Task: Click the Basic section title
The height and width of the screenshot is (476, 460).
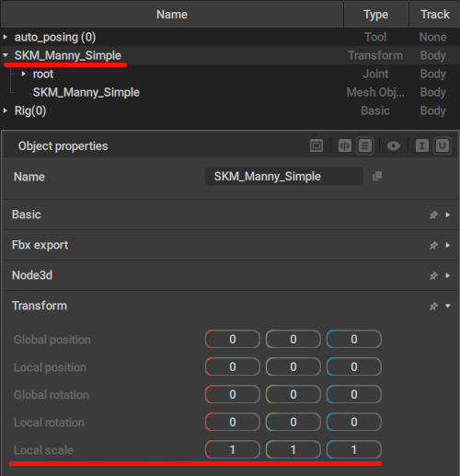Action: [x=27, y=215]
